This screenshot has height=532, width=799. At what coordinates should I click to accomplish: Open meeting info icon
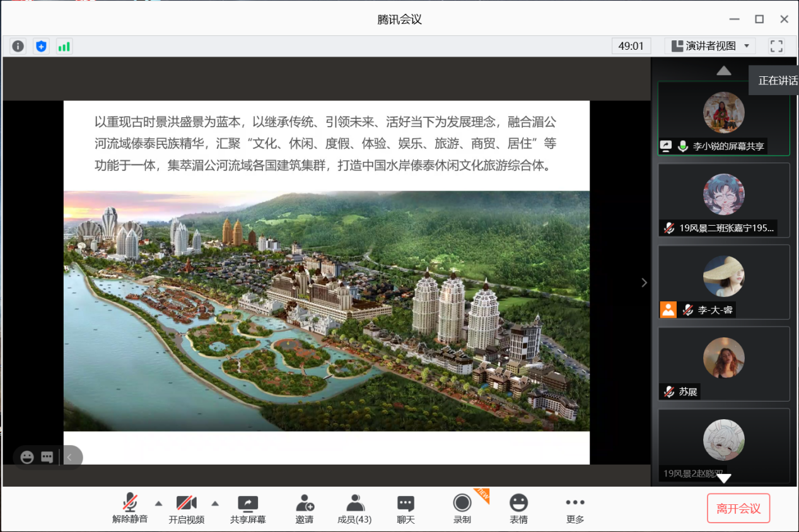tap(18, 46)
